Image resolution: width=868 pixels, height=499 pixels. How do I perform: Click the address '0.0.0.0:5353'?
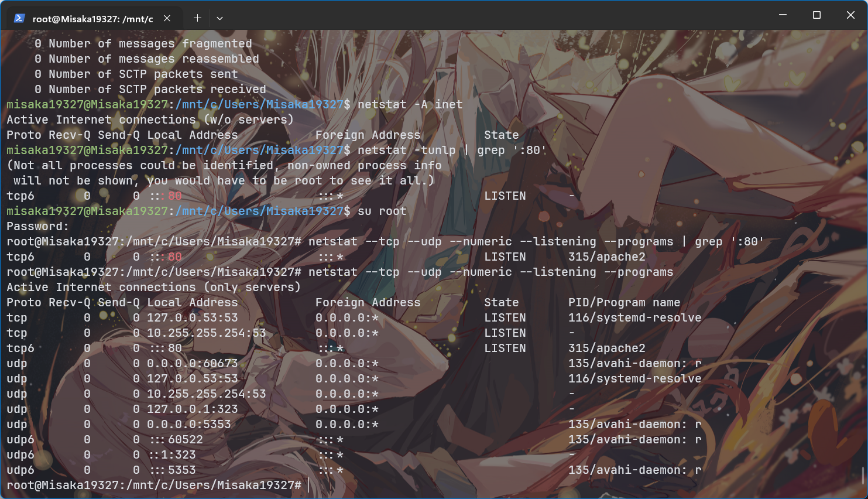tap(188, 424)
